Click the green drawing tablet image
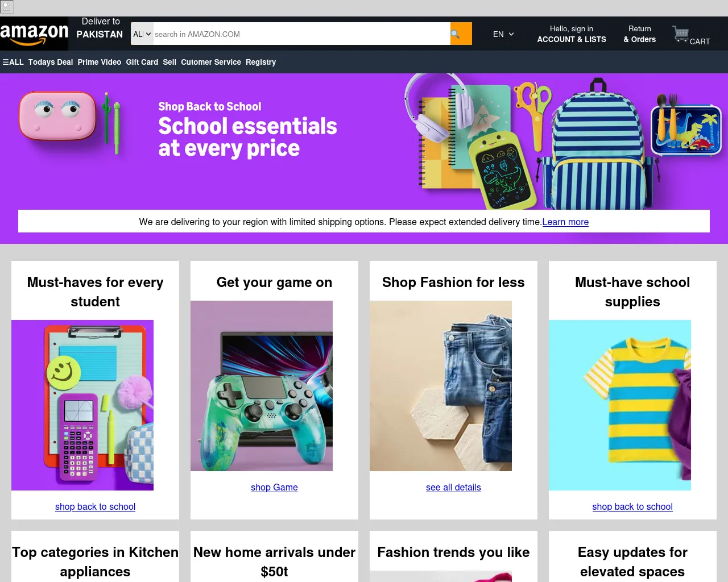Image resolution: width=728 pixels, height=582 pixels. pyautogui.click(x=503, y=169)
